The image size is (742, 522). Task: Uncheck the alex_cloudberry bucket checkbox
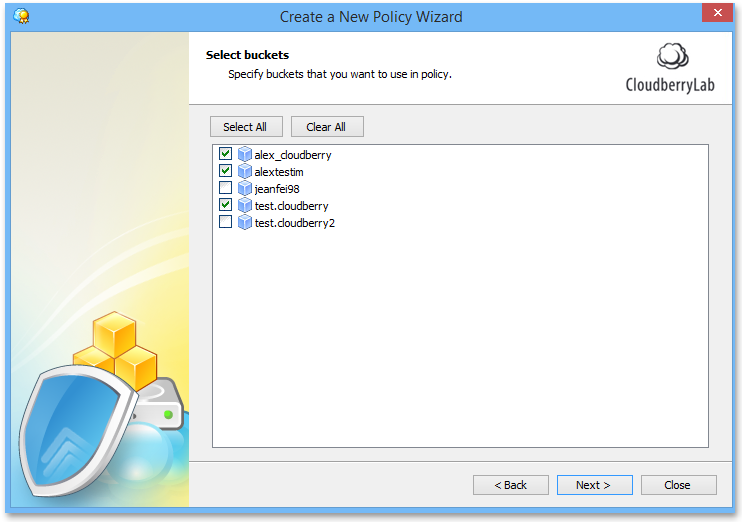click(x=225, y=154)
